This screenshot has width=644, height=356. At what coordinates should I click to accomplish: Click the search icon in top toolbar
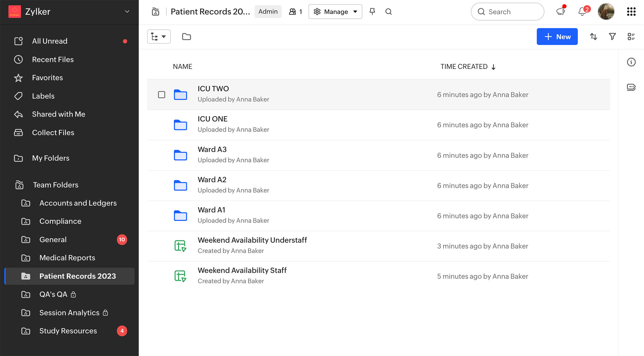click(388, 12)
